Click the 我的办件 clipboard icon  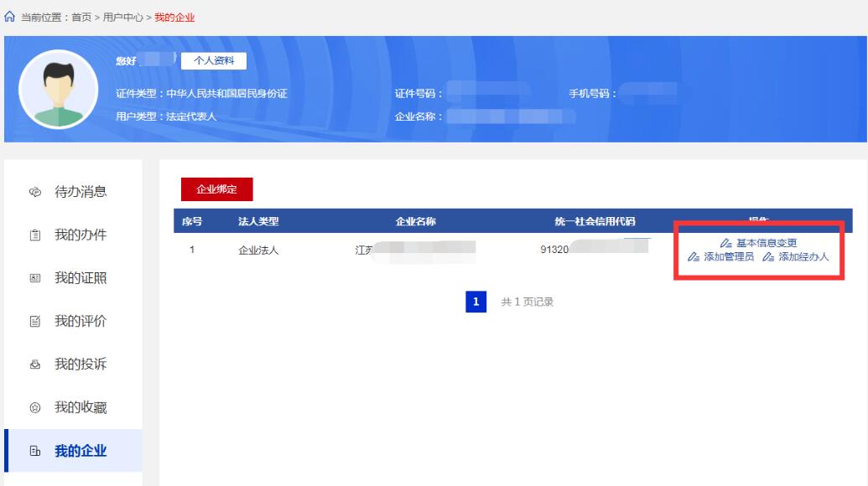(x=35, y=235)
